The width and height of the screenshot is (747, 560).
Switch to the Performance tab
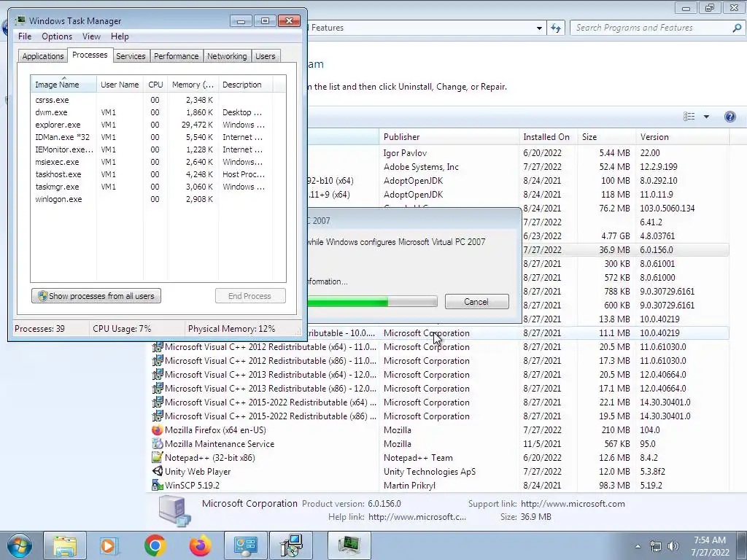(176, 56)
